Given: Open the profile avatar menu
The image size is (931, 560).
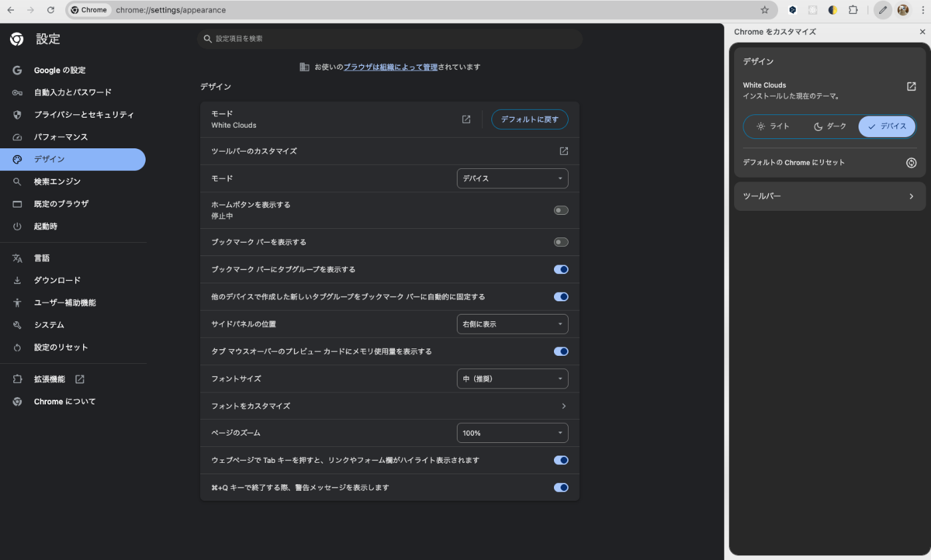Looking at the screenshot, I should pos(902,10).
